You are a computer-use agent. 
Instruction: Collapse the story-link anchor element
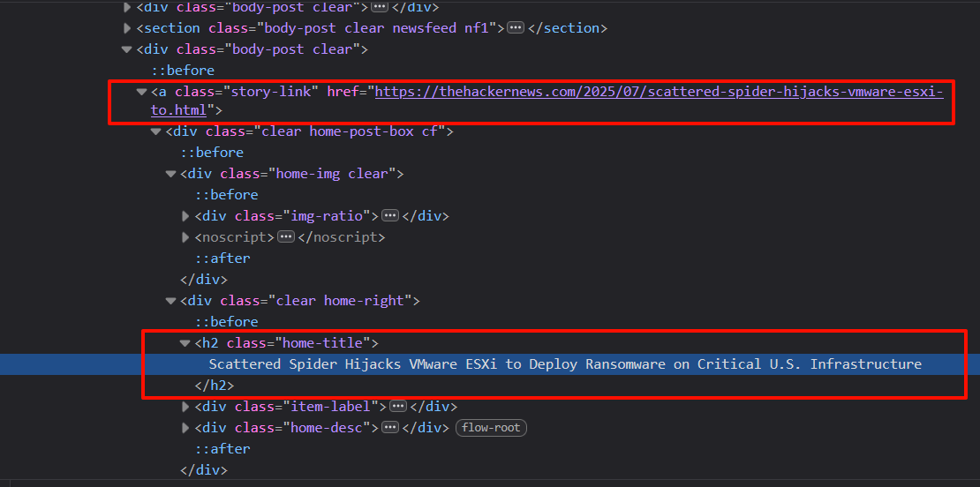pyautogui.click(x=141, y=92)
